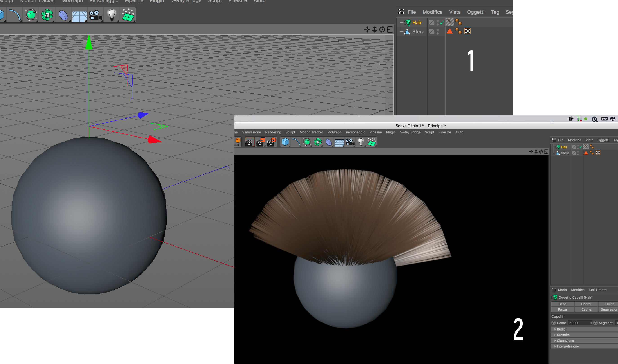Toggle Hair green enable checkmark in upper panel
The image size is (618, 364).
(442, 23)
